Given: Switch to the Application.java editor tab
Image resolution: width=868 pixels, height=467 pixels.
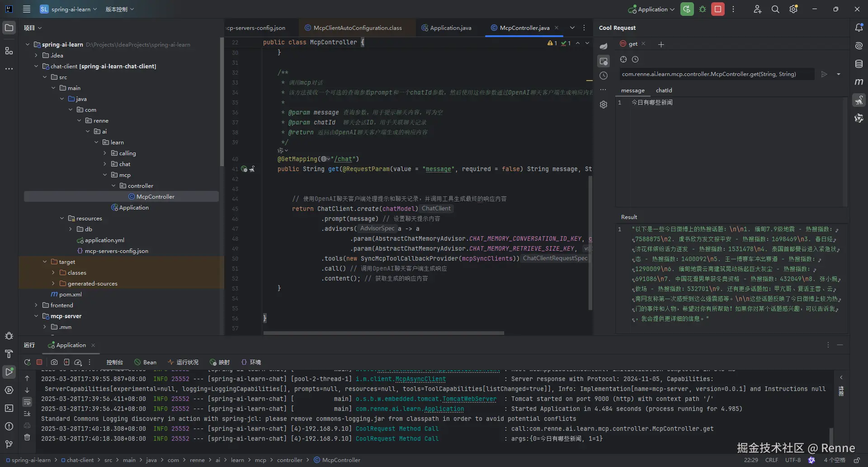Looking at the screenshot, I should pos(450,28).
